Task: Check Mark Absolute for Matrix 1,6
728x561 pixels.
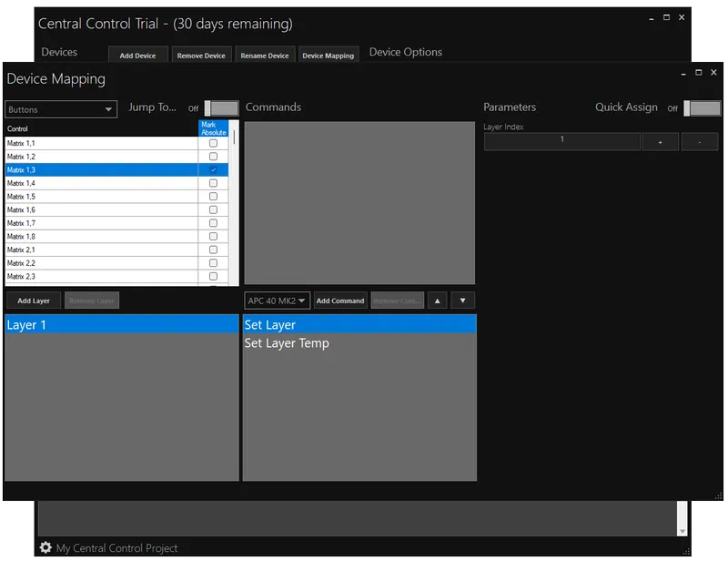Action: (213, 209)
